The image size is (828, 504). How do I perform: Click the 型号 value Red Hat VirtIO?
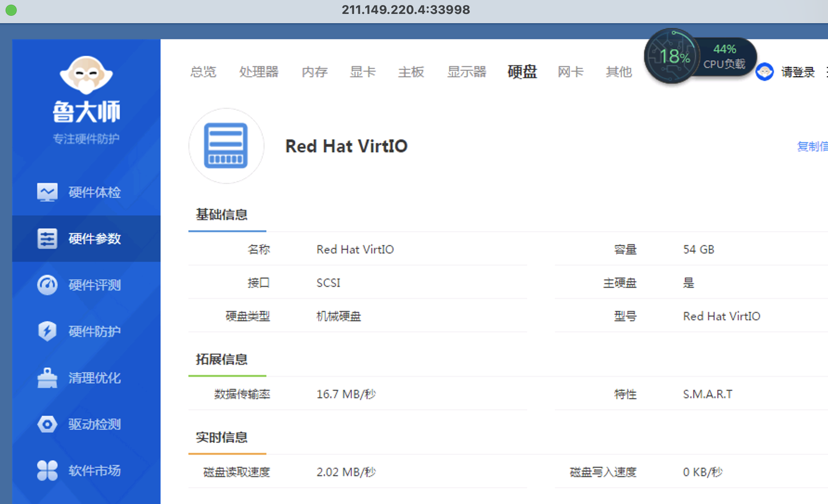click(722, 317)
